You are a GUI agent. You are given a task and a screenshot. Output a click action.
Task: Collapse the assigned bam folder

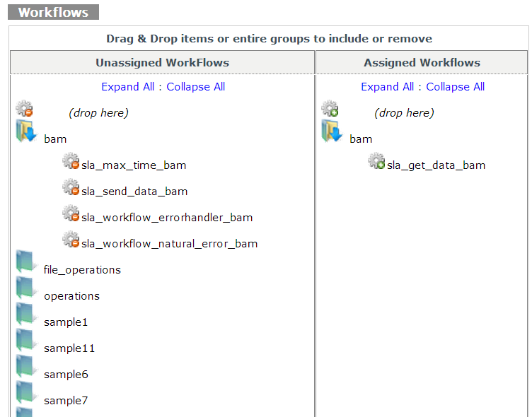click(x=332, y=131)
